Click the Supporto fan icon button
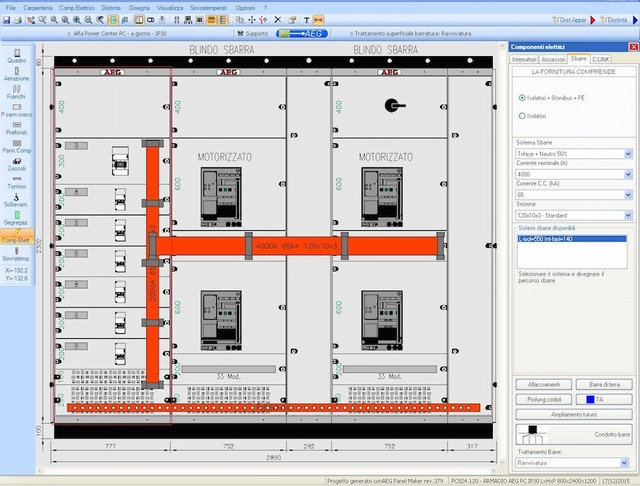The image size is (640, 486). coord(253,33)
